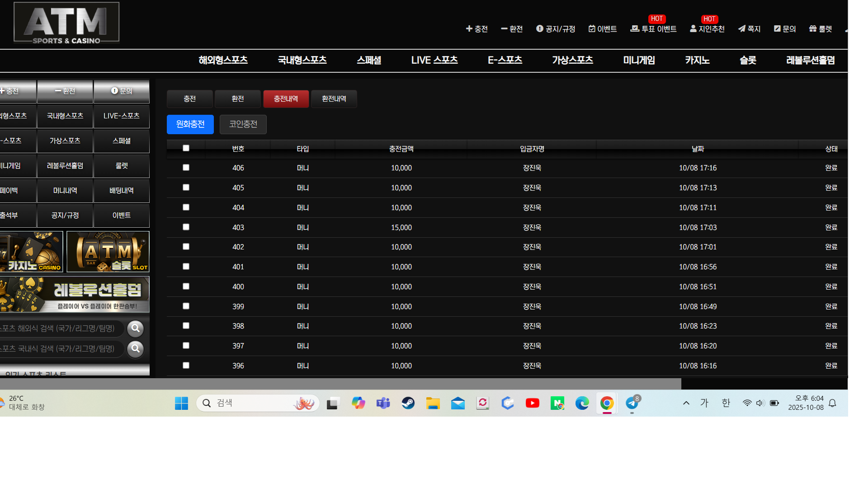Select the 코인충전 button
Screen dimensions: 868x488
243,124
